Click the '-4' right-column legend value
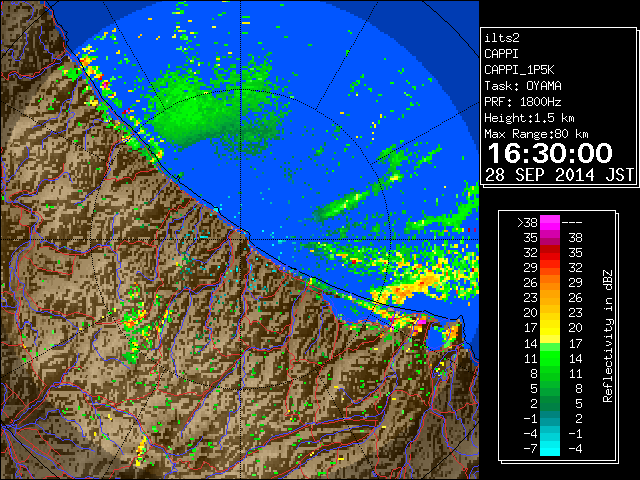640x480 pixels. (575, 449)
